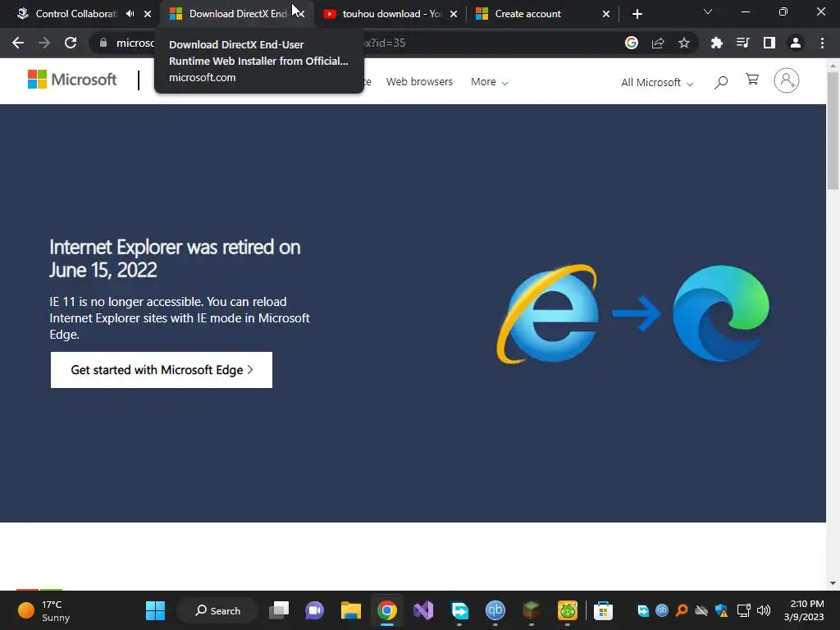Open the media control playlist icon

coord(743,43)
